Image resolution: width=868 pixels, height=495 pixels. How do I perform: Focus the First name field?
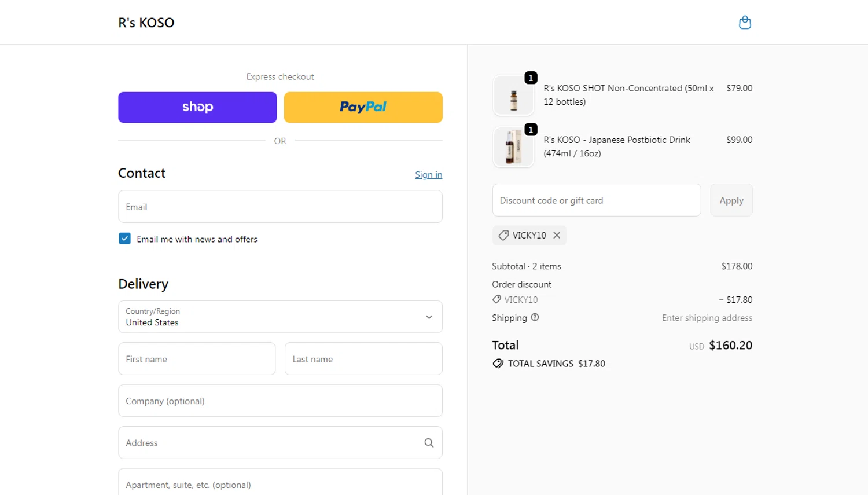point(197,359)
